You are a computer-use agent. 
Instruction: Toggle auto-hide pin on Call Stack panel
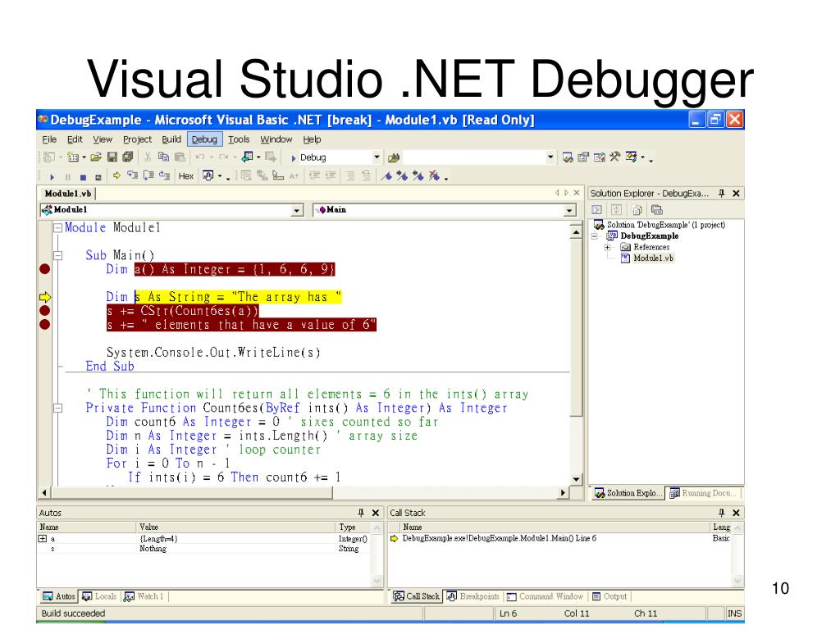721,513
